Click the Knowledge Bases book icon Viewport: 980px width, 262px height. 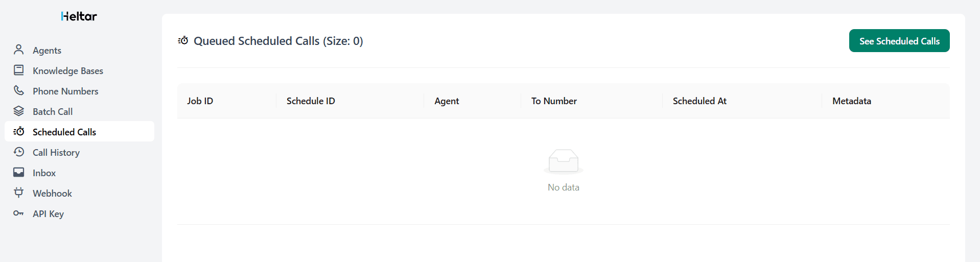coord(19,70)
